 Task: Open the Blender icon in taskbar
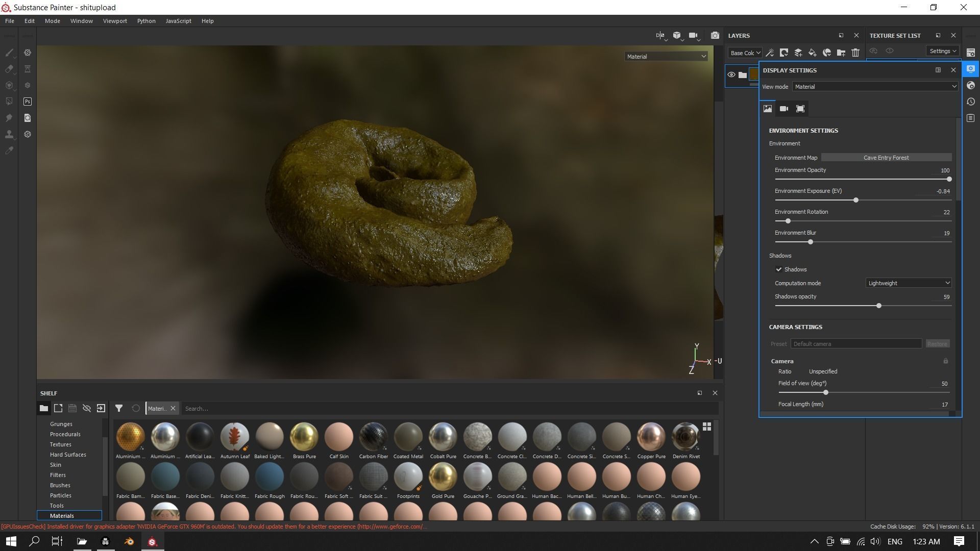point(129,541)
